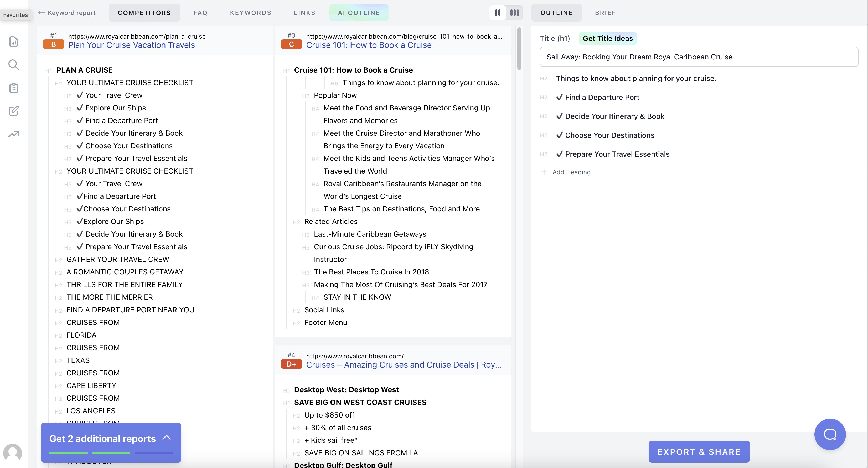
Task: Open the clipboard checklist icon in sidebar
Action: tap(13, 88)
